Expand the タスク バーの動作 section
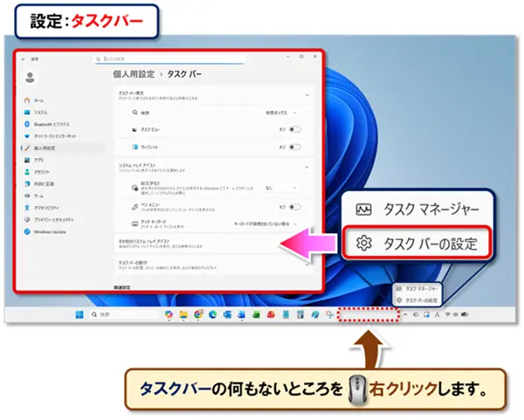Image resolution: width=524 pixels, height=420 pixels. pos(214,265)
